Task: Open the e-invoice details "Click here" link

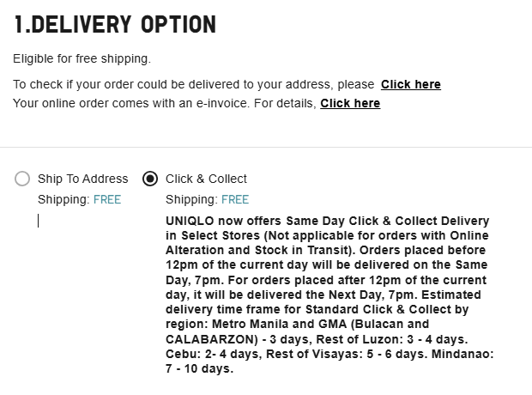Action: click(x=350, y=103)
